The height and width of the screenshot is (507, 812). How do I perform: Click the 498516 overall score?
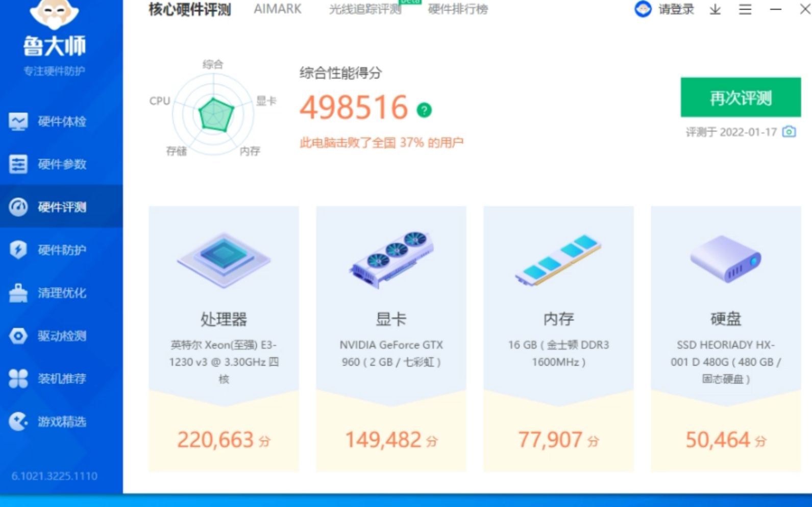click(x=354, y=108)
